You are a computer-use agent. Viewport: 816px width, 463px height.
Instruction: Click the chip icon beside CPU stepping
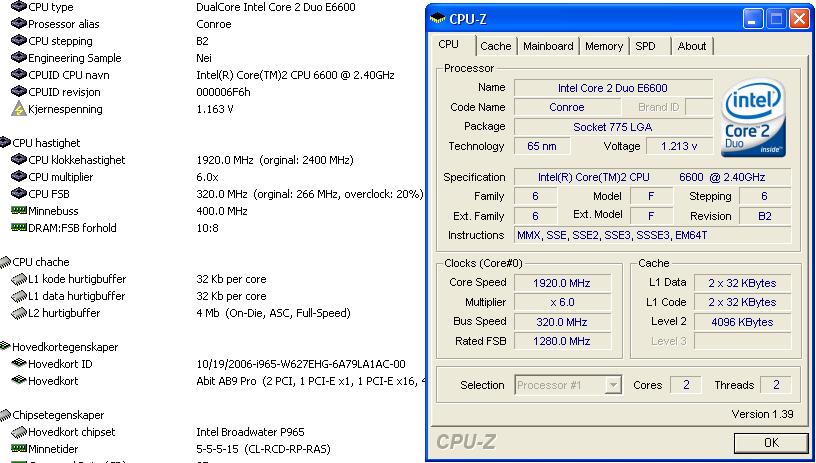(x=19, y=41)
